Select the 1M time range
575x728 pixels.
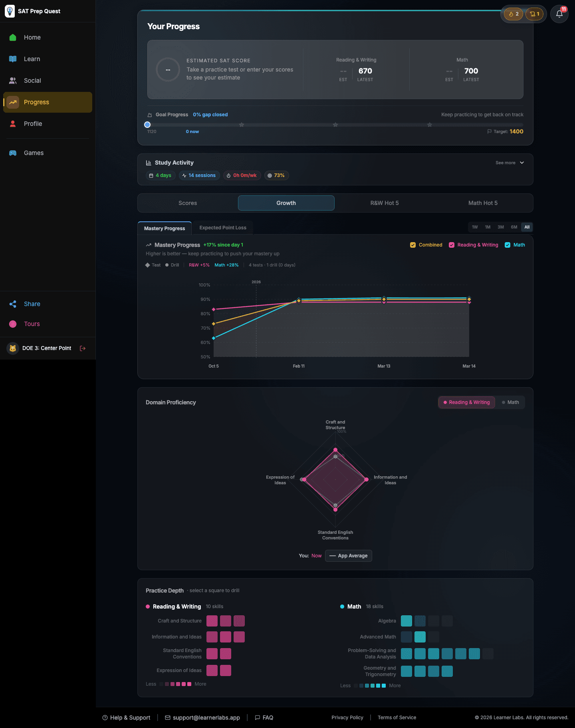click(x=488, y=227)
